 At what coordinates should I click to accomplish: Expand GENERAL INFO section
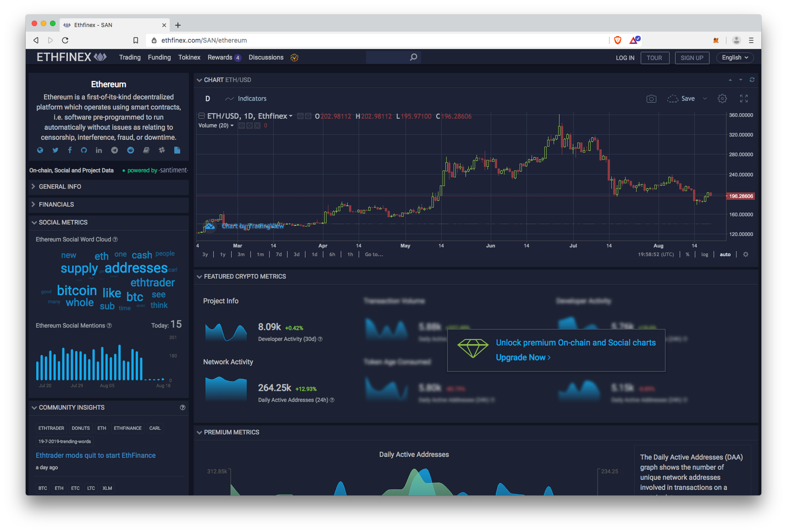pos(109,186)
